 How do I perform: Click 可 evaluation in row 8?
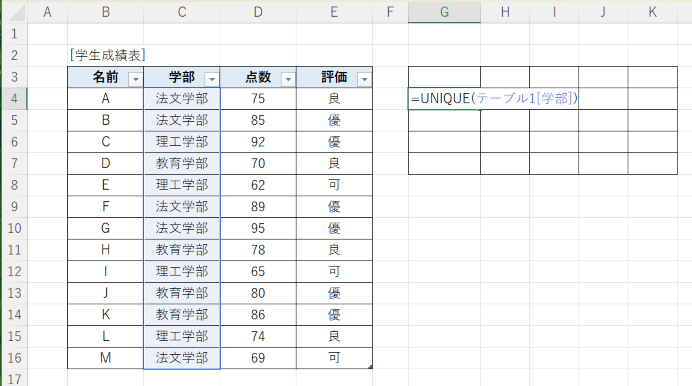pyautogui.click(x=335, y=185)
